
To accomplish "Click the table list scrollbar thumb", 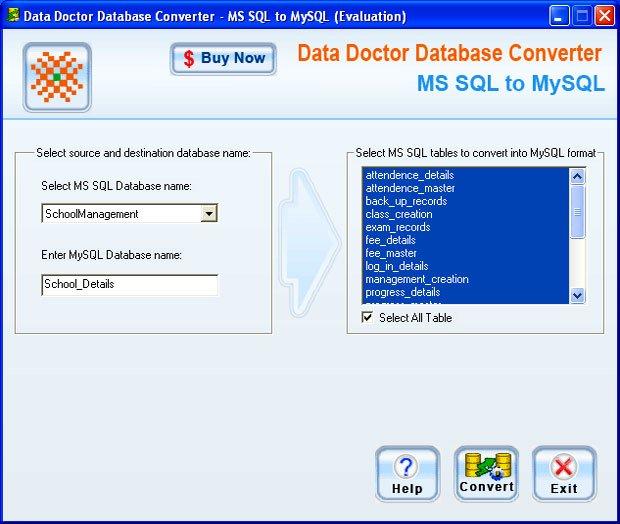I will tap(577, 212).
